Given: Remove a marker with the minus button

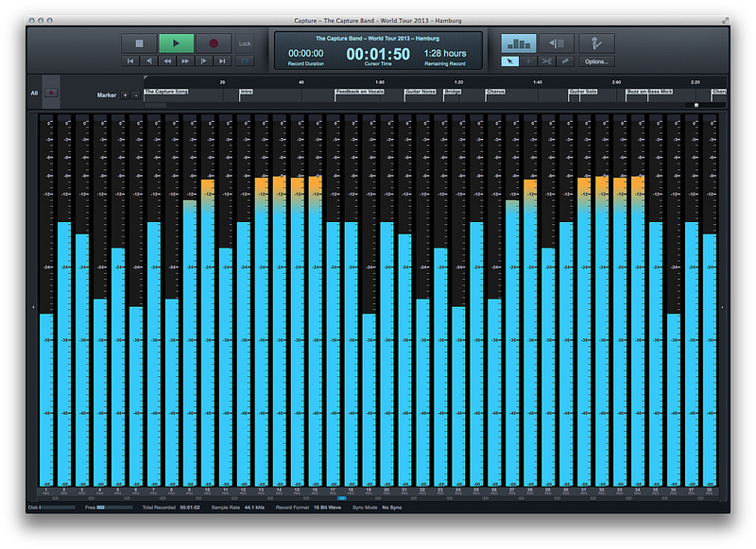Looking at the screenshot, I should point(136,95).
